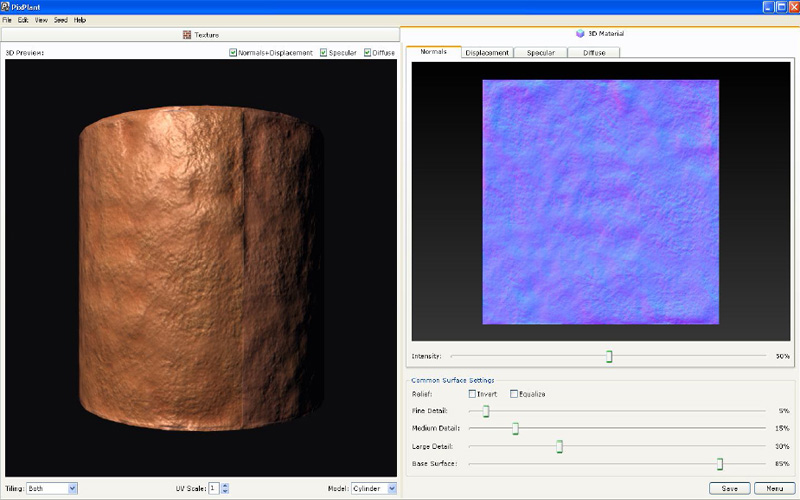The width and height of the screenshot is (800, 500).
Task: Click the normal map preview image
Action: pyautogui.click(x=601, y=202)
